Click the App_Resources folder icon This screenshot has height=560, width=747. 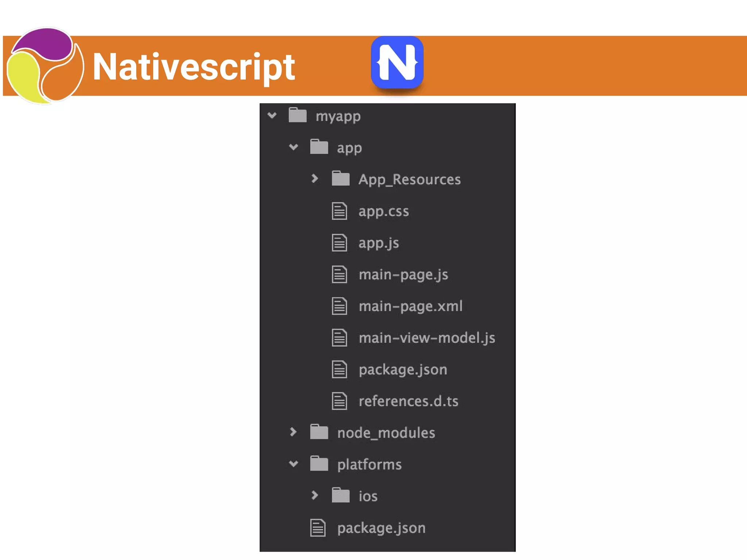coord(341,178)
